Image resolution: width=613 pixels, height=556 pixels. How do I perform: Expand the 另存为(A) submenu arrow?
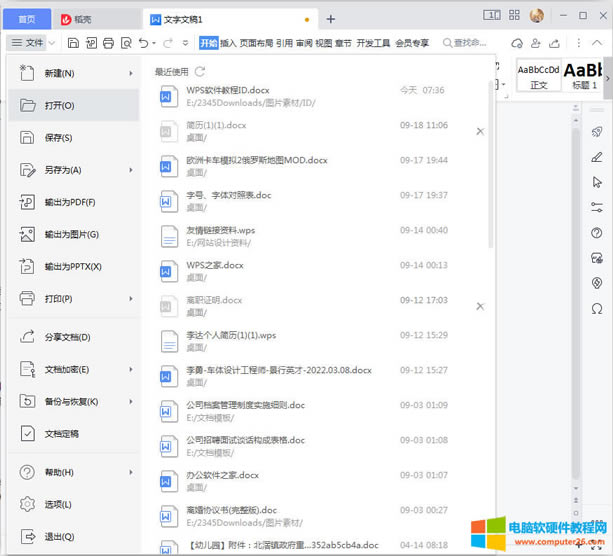130,170
